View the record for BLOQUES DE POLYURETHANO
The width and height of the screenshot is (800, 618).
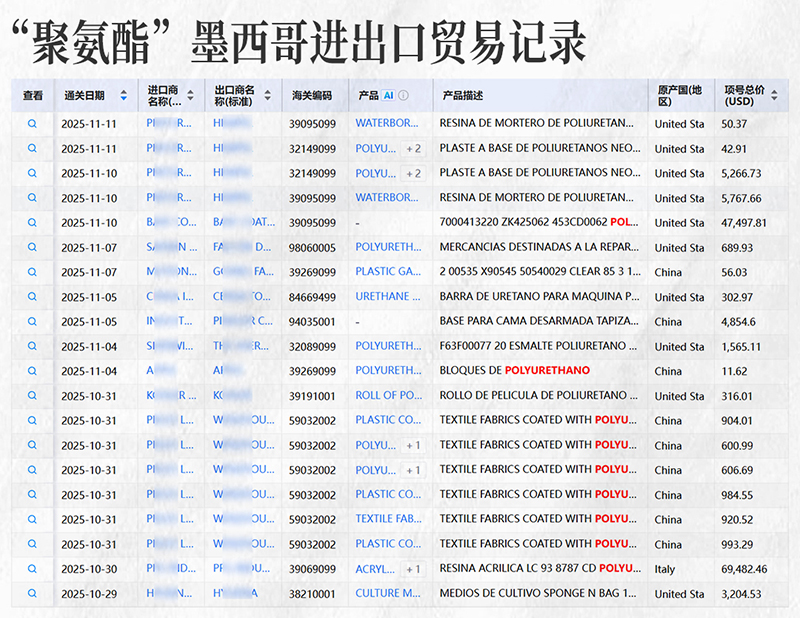[x=32, y=370]
